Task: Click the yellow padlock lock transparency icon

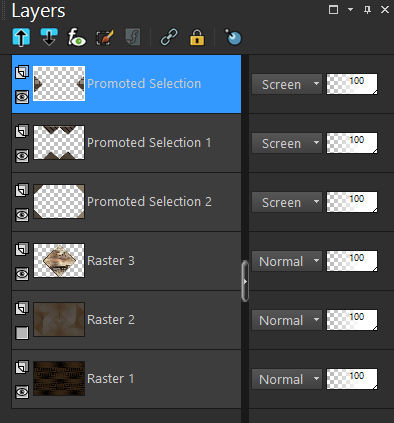Action: (x=197, y=37)
